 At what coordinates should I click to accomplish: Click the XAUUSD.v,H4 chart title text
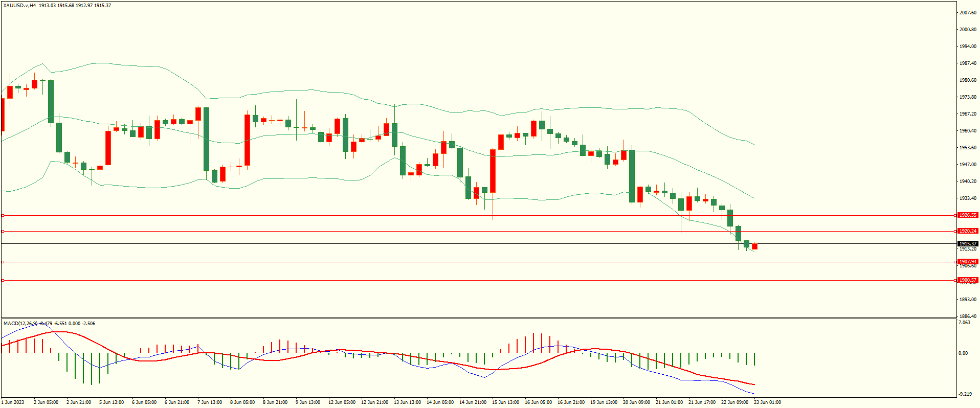19,6
